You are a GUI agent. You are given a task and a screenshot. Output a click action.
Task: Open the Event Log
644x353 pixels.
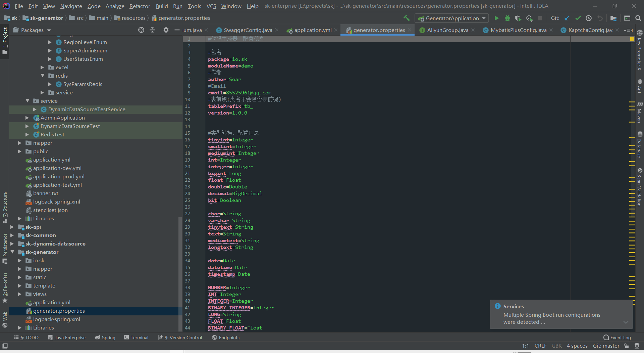(617, 338)
